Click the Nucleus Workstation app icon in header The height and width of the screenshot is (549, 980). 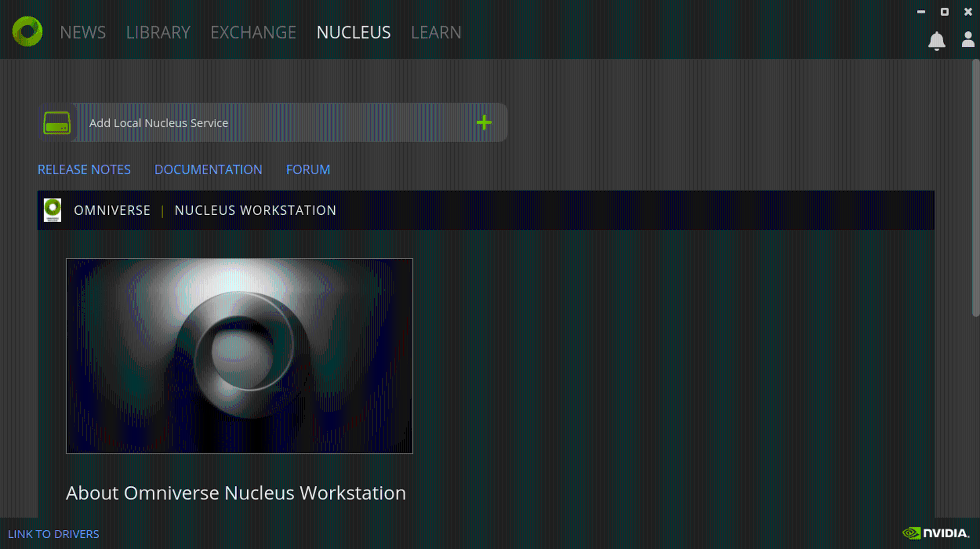coord(52,210)
